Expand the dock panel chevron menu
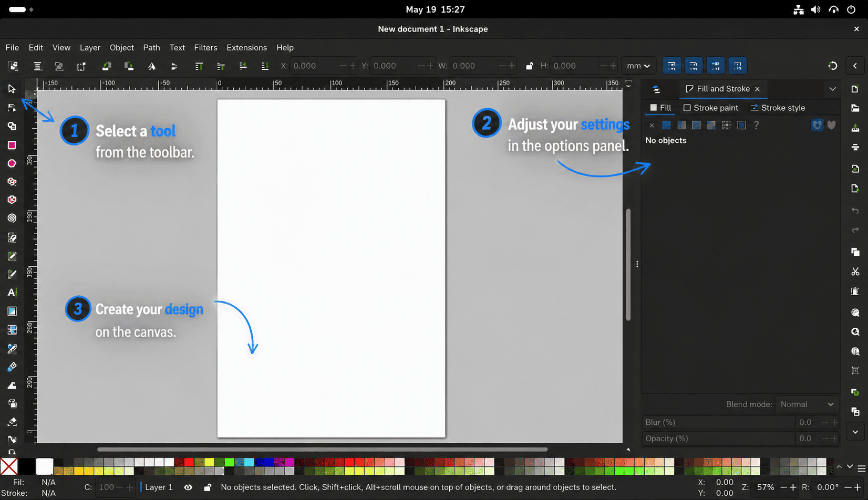868x500 pixels. [833, 89]
